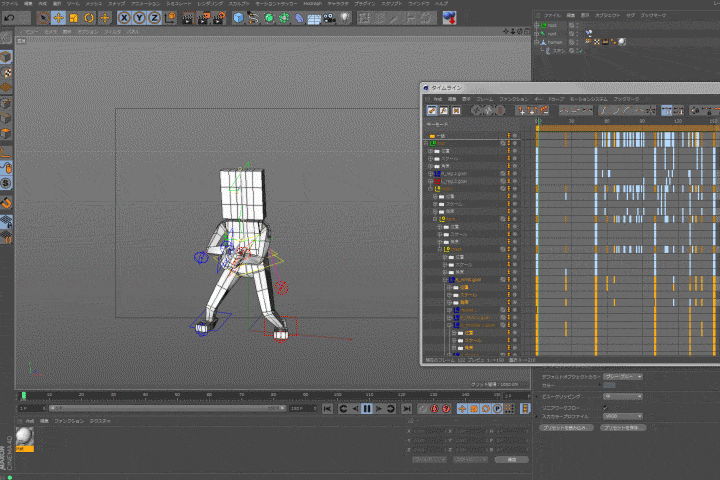Select the Move tool in top toolbar
This screenshot has width=720, height=480.
click(x=58, y=18)
